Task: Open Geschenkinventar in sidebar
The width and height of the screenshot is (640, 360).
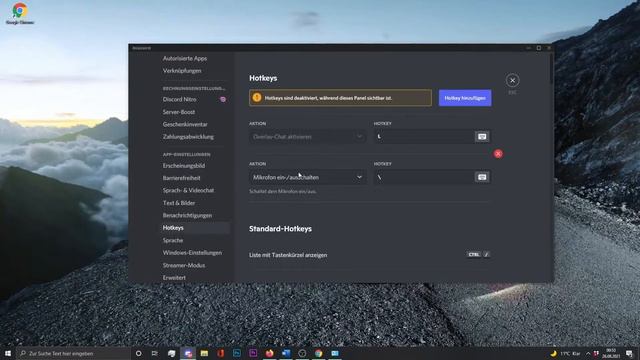Action: (185, 124)
